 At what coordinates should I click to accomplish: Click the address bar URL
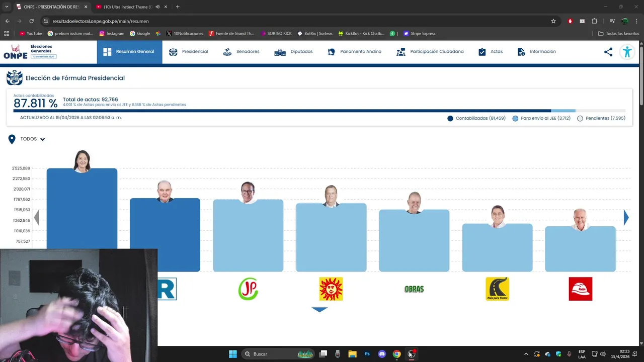101,21
